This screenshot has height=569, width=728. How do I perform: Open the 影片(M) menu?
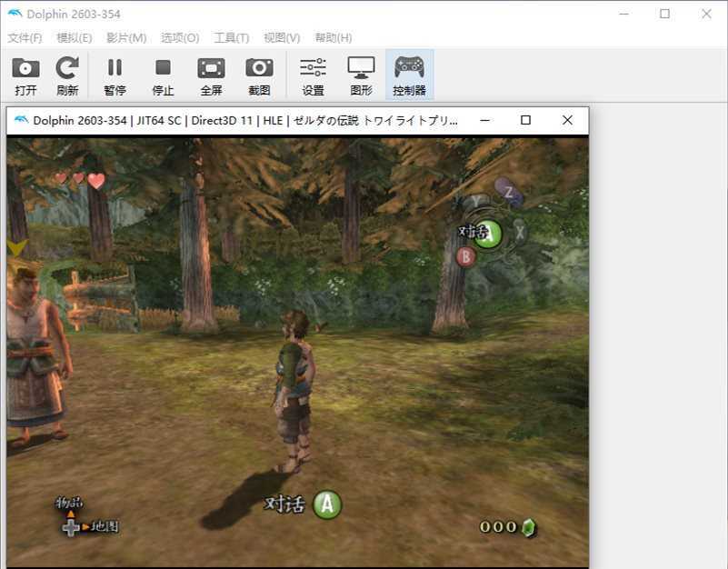coord(126,37)
